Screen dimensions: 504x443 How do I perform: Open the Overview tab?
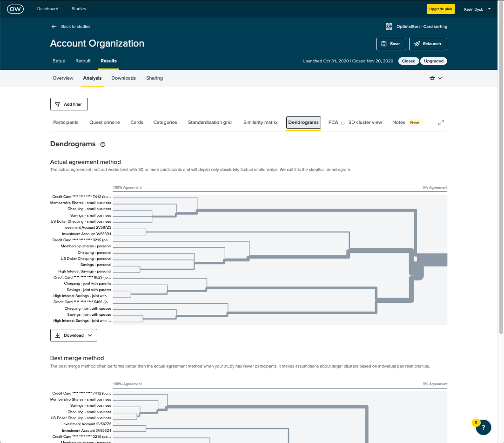pos(63,78)
